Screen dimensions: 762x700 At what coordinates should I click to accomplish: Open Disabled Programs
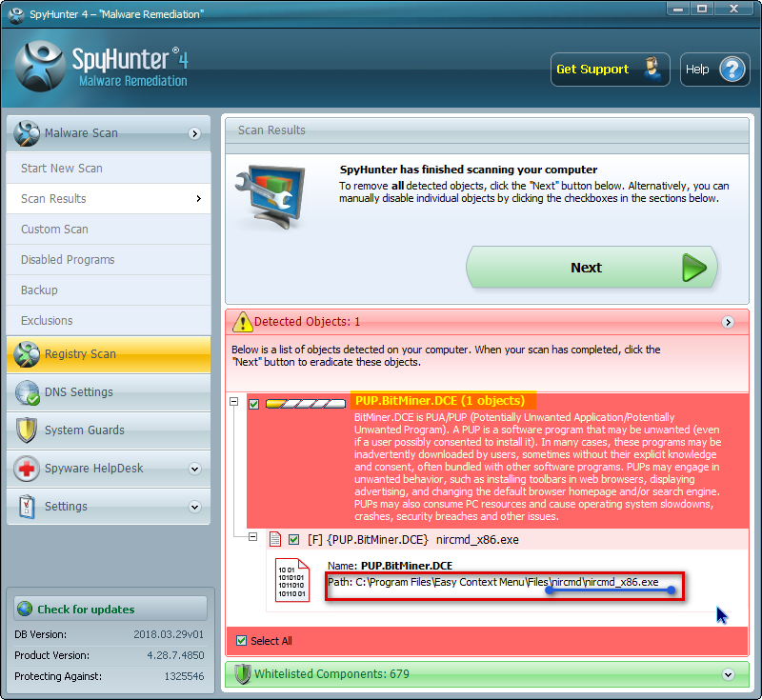(109, 260)
